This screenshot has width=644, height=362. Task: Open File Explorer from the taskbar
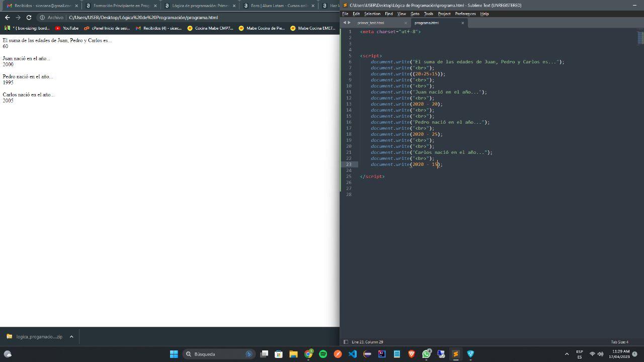point(293,354)
